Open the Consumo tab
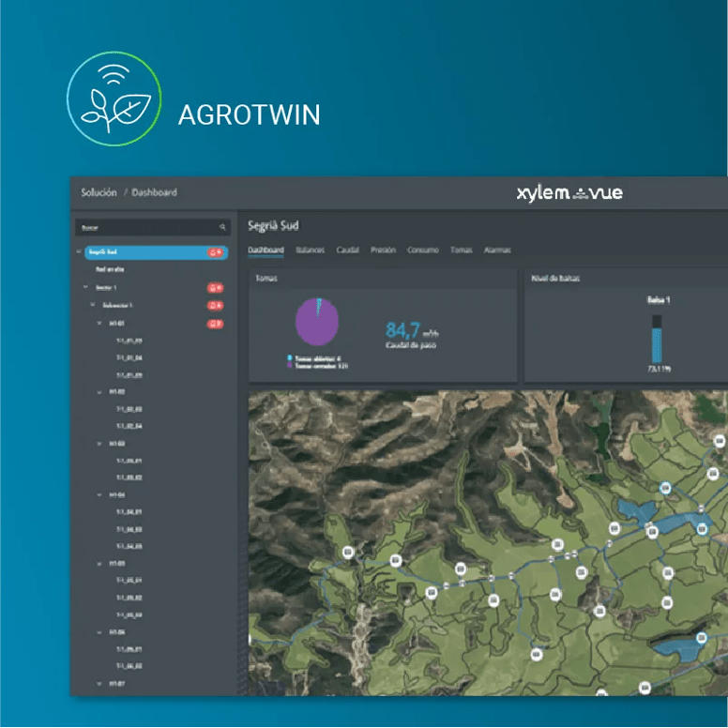728x728 pixels. click(423, 250)
